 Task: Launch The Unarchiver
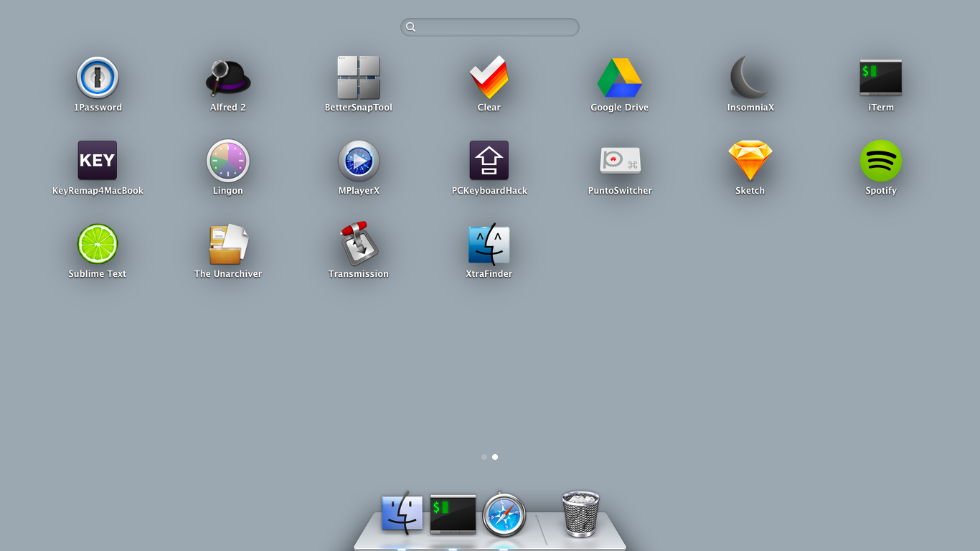[228, 244]
